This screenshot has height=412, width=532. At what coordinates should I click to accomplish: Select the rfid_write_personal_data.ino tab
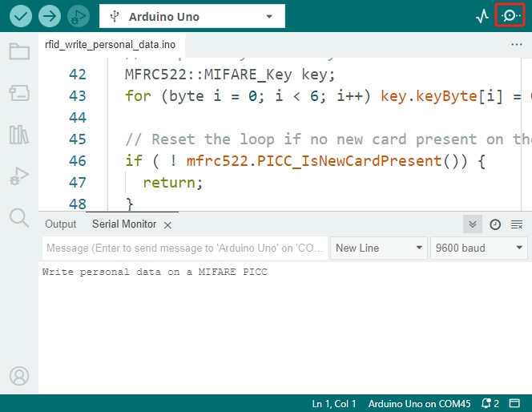[111, 44]
